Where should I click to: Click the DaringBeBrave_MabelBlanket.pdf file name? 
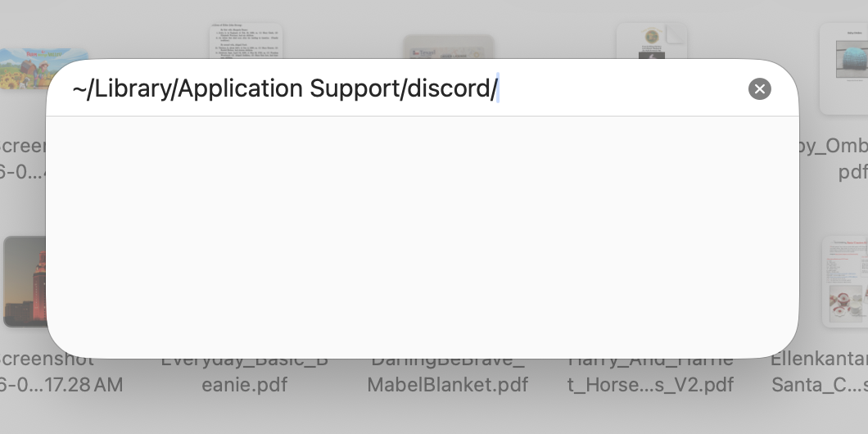point(447,373)
